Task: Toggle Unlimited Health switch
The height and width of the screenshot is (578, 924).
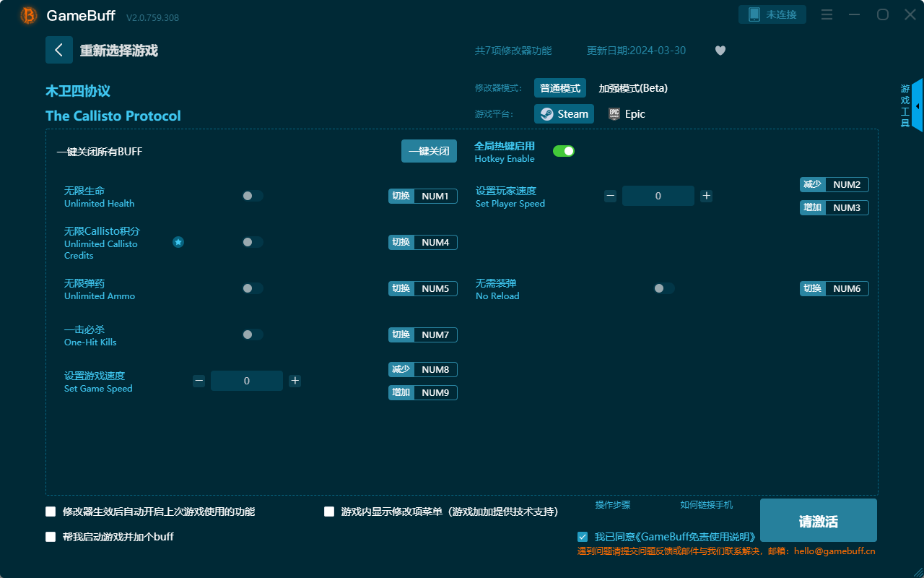Action: (252, 196)
